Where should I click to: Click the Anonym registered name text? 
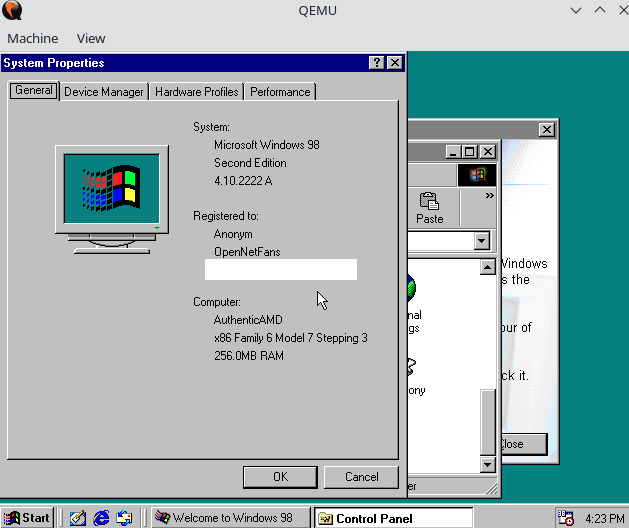click(x=233, y=234)
